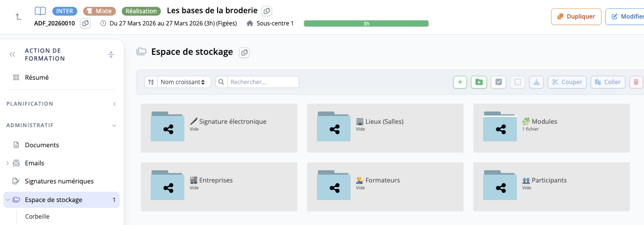Collapse the Espace de stockage subtree chevron
Screen dimensions: 644x225
point(7,200)
